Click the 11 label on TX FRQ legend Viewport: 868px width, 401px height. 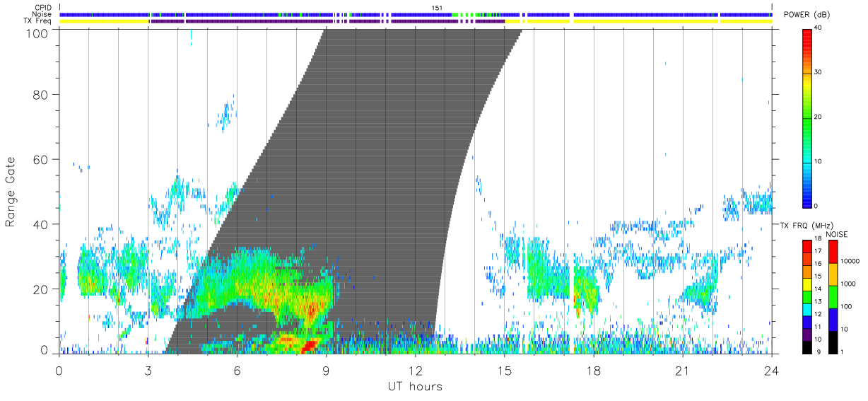[x=819, y=326]
